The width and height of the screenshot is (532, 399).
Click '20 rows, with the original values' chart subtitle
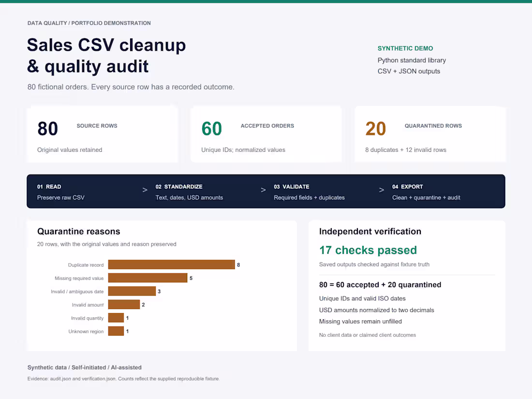coord(106,244)
